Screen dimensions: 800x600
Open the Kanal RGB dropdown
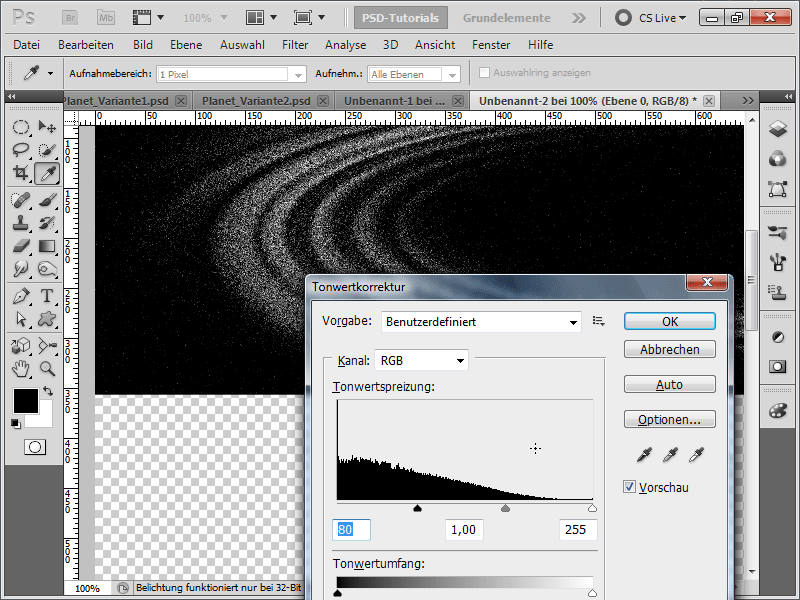point(421,361)
